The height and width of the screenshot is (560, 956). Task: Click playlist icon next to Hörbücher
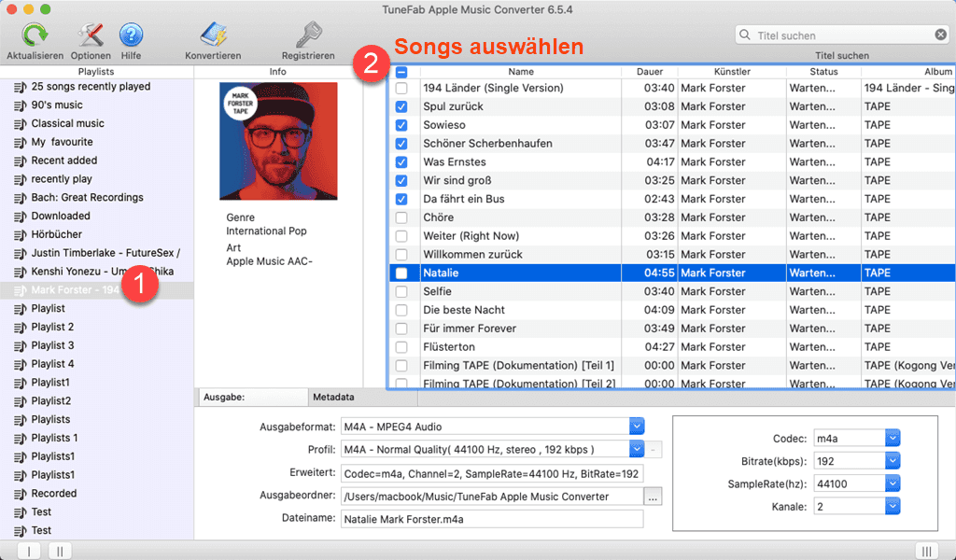[x=20, y=235]
